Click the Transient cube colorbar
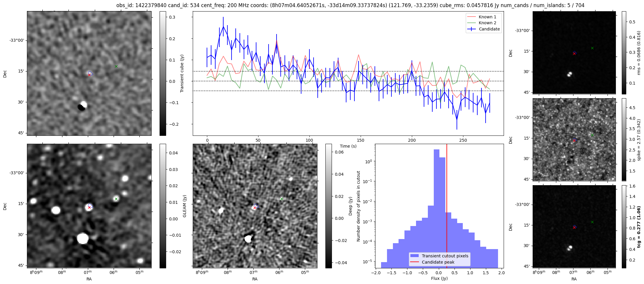The width and height of the screenshot is (644, 284). pos(163,73)
